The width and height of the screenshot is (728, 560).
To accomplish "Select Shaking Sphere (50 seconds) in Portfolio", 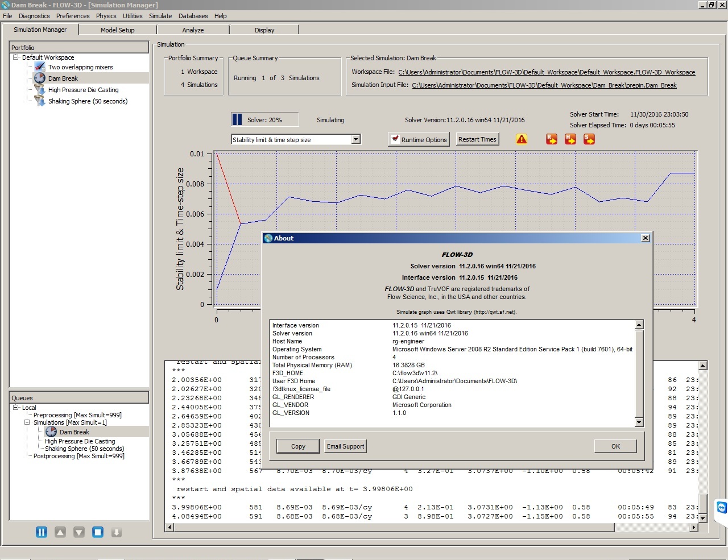I will [x=88, y=101].
